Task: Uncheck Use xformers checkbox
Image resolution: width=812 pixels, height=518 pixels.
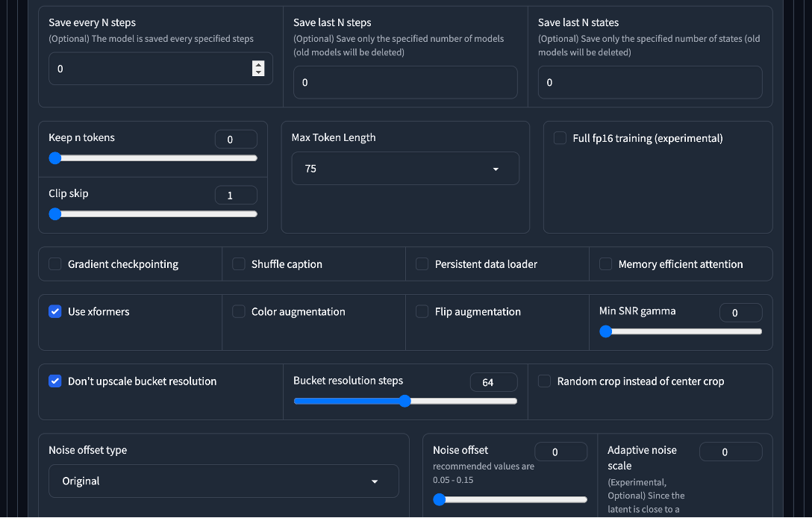Action: tap(55, 312)
